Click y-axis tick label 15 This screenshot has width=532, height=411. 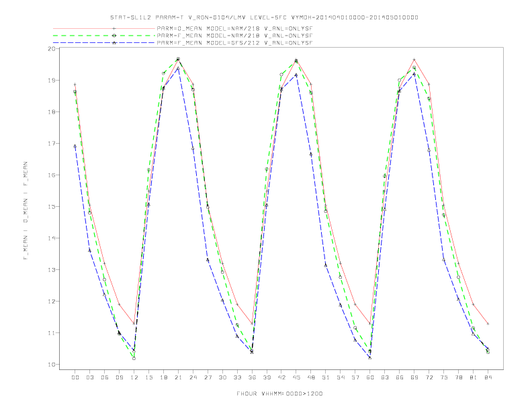tap(52, 207)
